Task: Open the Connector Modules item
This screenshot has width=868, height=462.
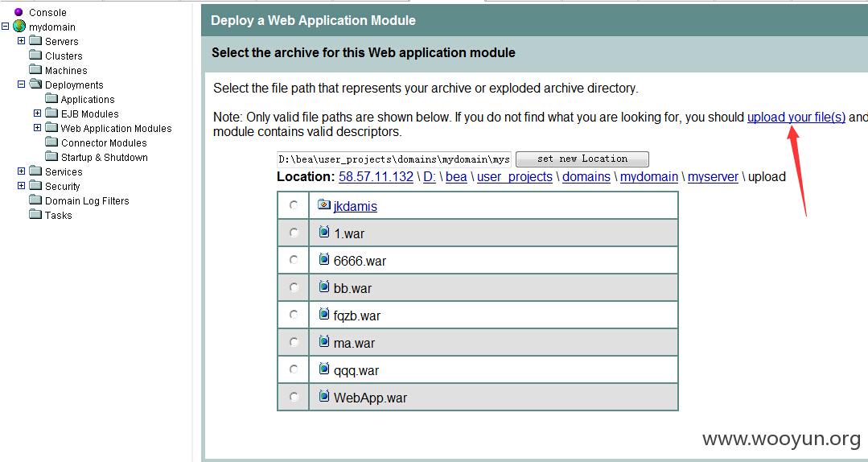Action: pos(104,143)
